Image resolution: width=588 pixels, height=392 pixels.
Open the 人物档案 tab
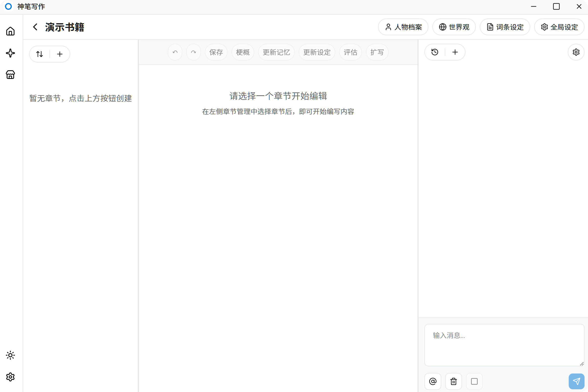(403, 27)
